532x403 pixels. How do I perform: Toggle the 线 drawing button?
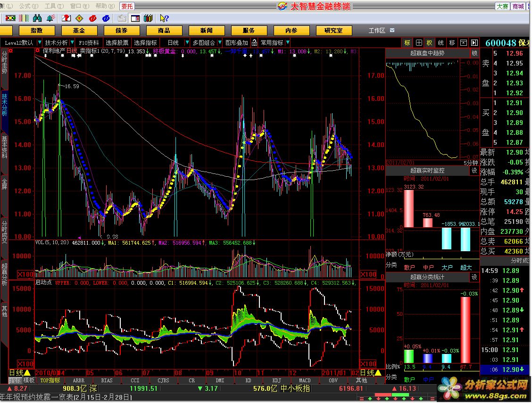coord(441,43)
